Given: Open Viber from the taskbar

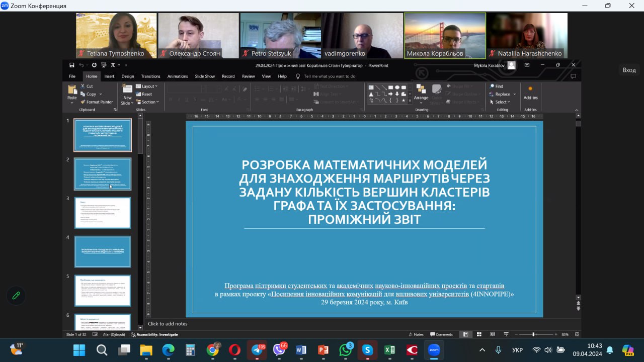Looking at the screenshot, I should (x=279, y=350).
